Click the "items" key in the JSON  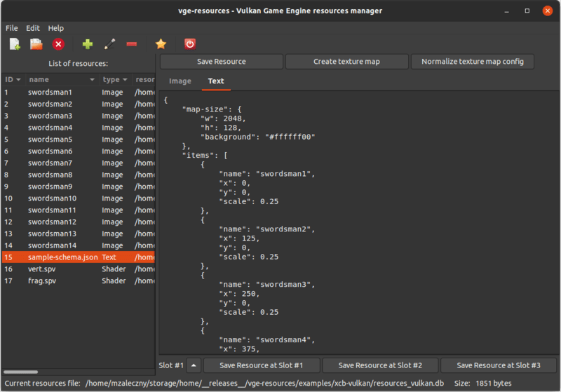pos(198,155)
